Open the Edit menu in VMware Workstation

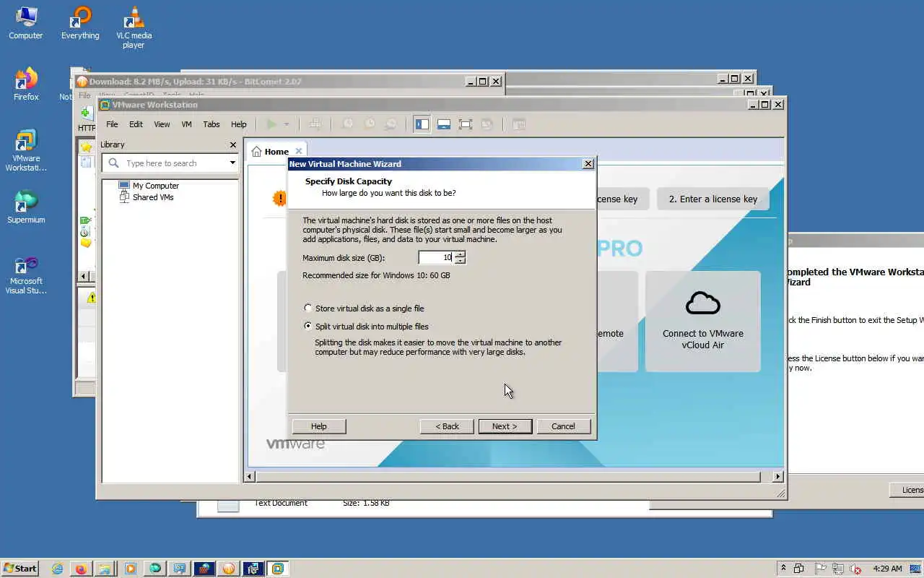tap(136, 124)
